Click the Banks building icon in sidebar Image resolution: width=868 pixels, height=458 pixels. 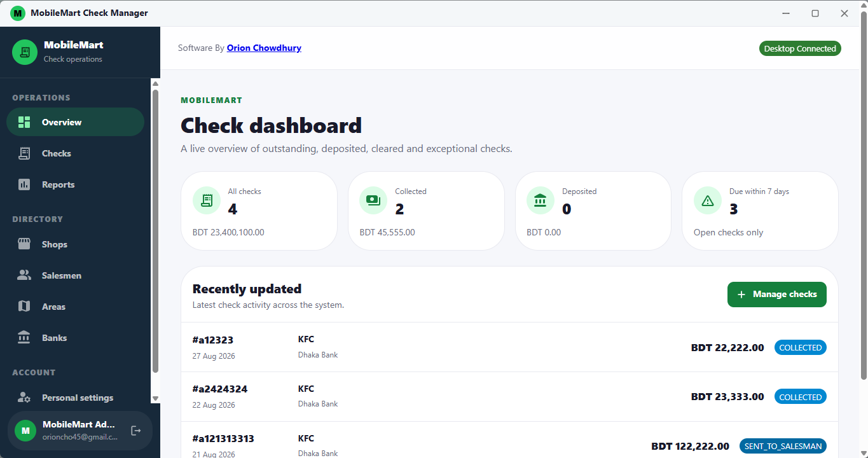pos(24,338)
